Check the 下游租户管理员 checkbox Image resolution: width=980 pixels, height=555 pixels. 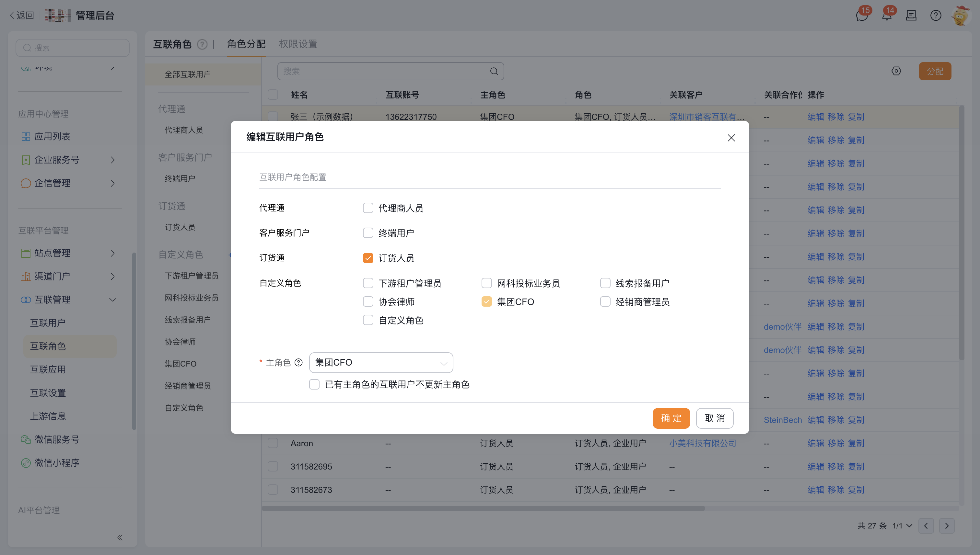pos(368,283)
